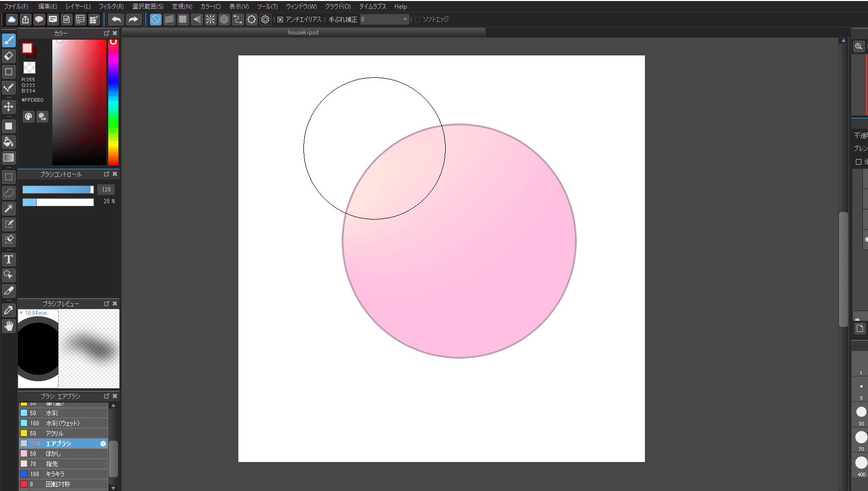Open the snap settings gear
868x491 pixels.
pyautogui.click(x=265, y=19)
